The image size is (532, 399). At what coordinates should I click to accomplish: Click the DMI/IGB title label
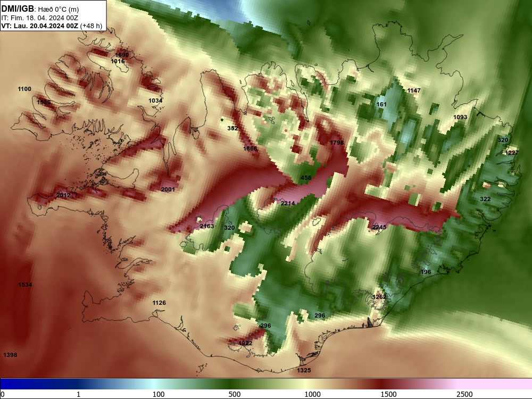click(x=18, y=9)
